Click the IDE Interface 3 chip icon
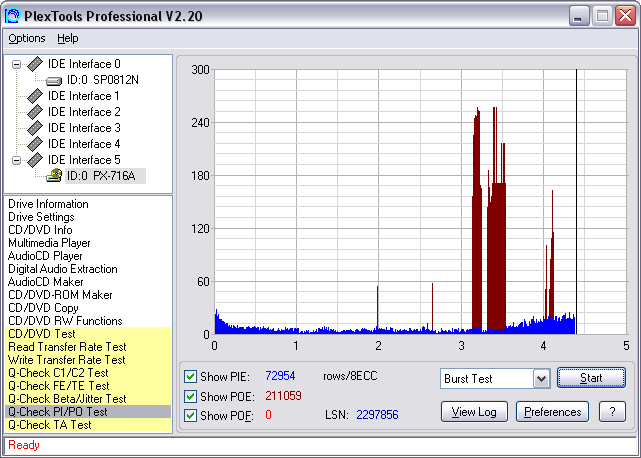Image resolution: width=641 pixels, height=458 pixels. [x=35, y=128]
